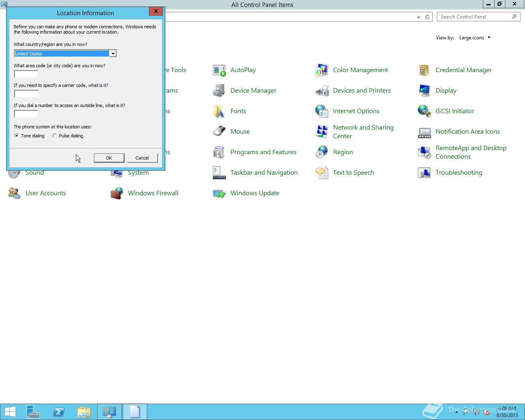Image resolution: width=525 pixels, height=420 pixels.
Task: Open the Programs and Features link
Action: [263, 152]
